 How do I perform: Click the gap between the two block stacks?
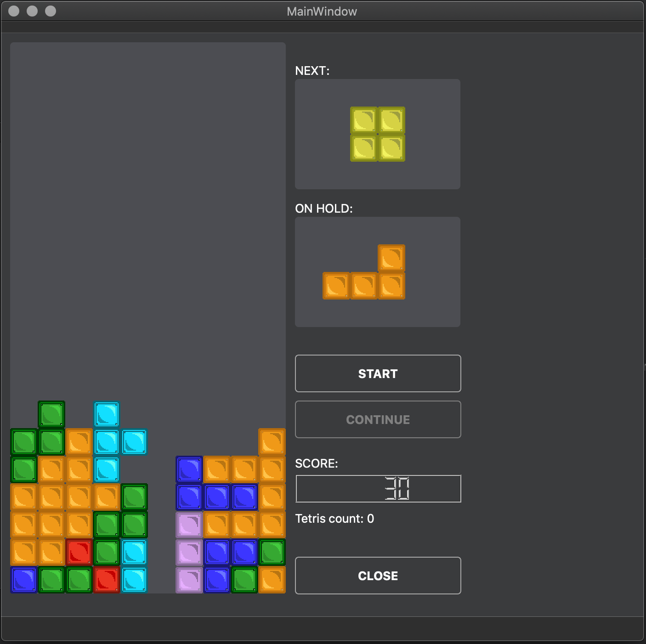coord(161,528)
